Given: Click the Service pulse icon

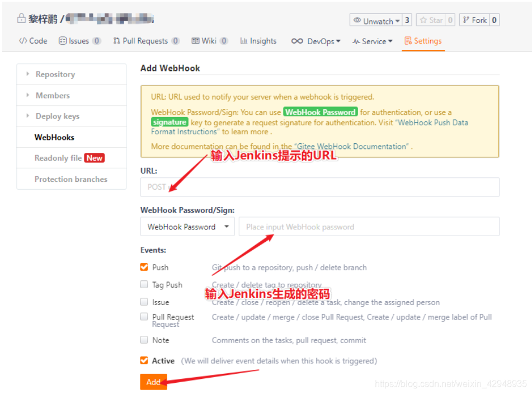Looking at the screenshot, I should (356, 41).
